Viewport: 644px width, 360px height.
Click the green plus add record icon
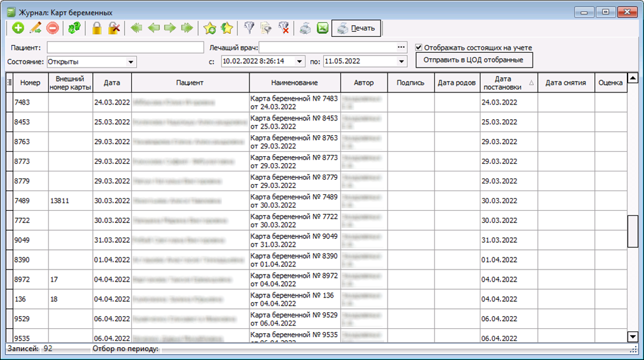[x=18, y=28]
